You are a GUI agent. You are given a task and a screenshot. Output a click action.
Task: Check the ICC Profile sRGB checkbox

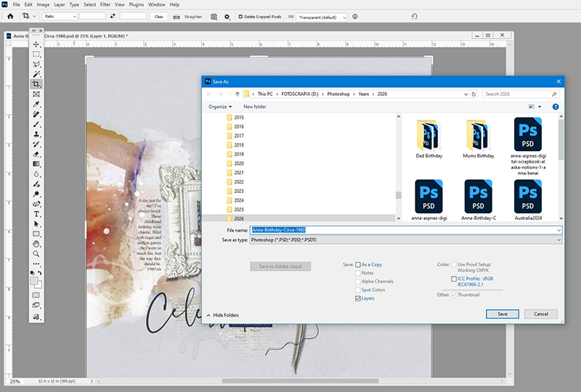point(454,279)
